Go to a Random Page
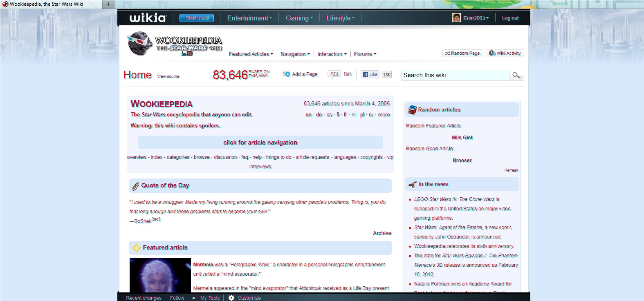Screen dimensions: 644x301 pos(462,53)
